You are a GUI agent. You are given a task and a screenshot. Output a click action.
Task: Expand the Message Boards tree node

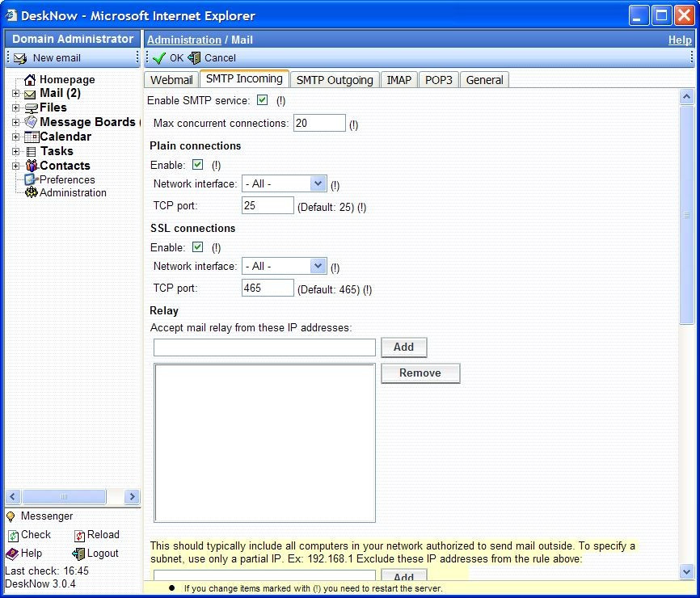click(x=15, y=122)
